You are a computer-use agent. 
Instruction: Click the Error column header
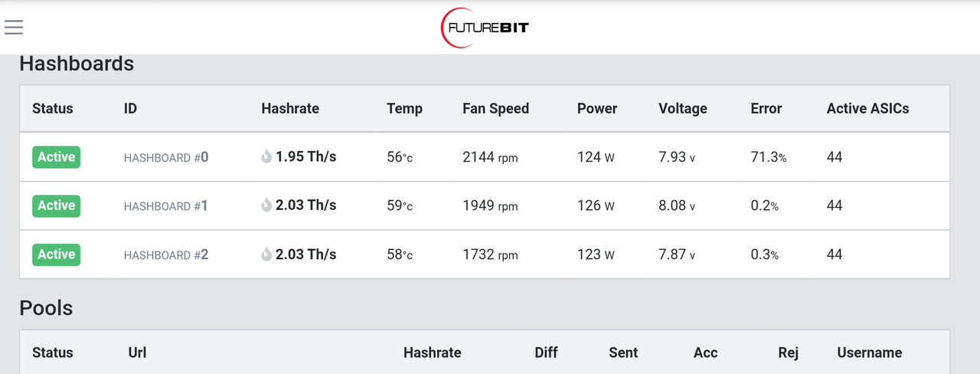coord(766,108)
